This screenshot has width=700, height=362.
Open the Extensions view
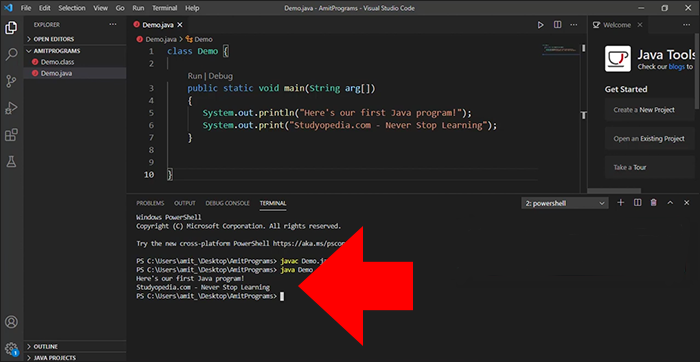tap(11, 135)
